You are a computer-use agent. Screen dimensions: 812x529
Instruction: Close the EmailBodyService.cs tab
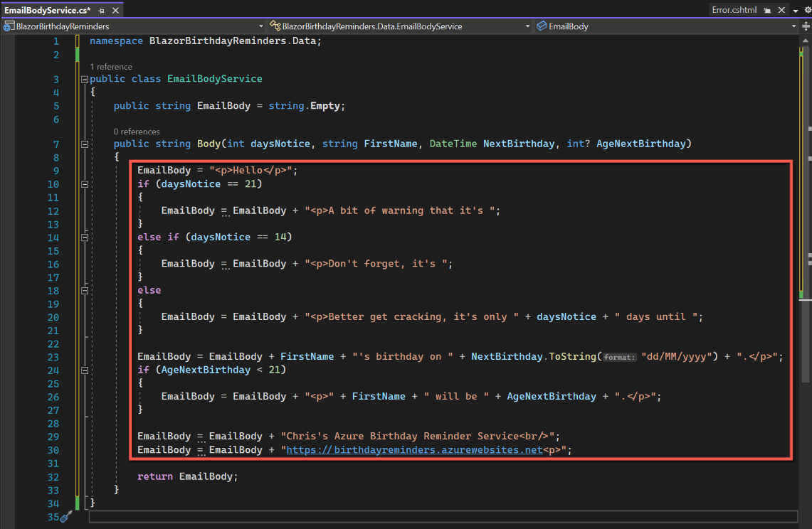point(115,11)
